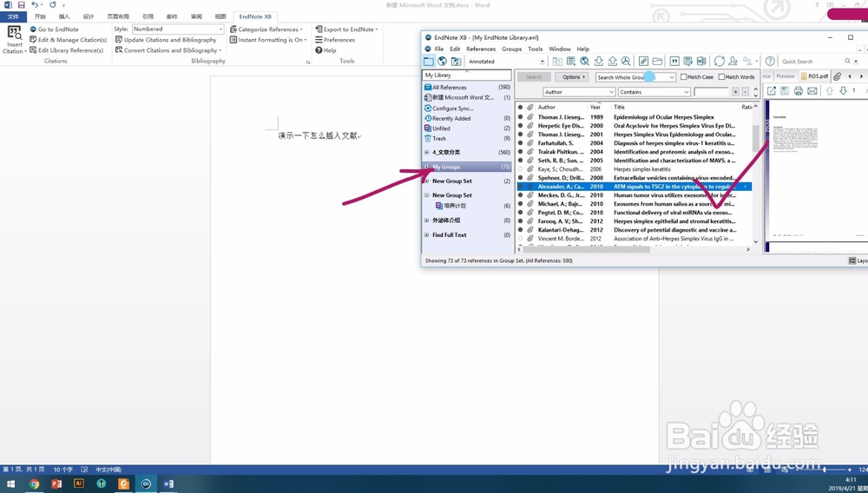Click the Quick Search field
868x493 pixels.
coord(812,62)
